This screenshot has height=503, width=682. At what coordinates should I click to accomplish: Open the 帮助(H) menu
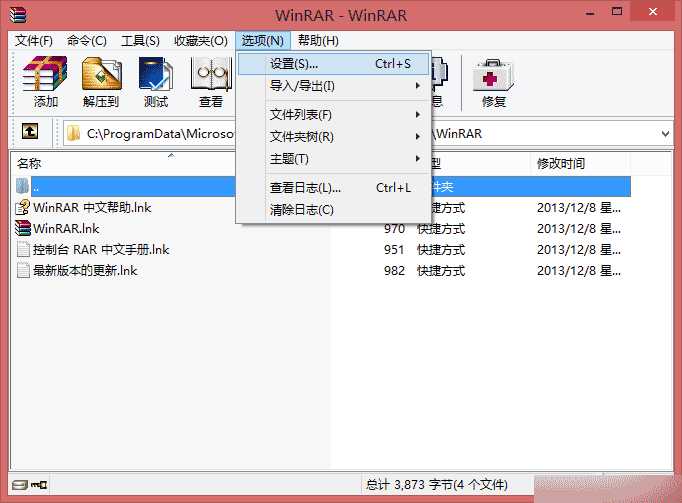[318, 40]
